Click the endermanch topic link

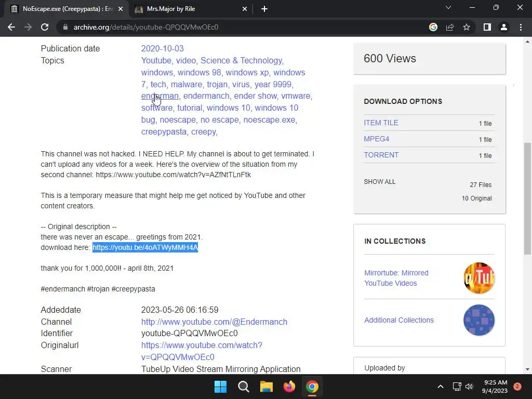(x=206, y=96)
